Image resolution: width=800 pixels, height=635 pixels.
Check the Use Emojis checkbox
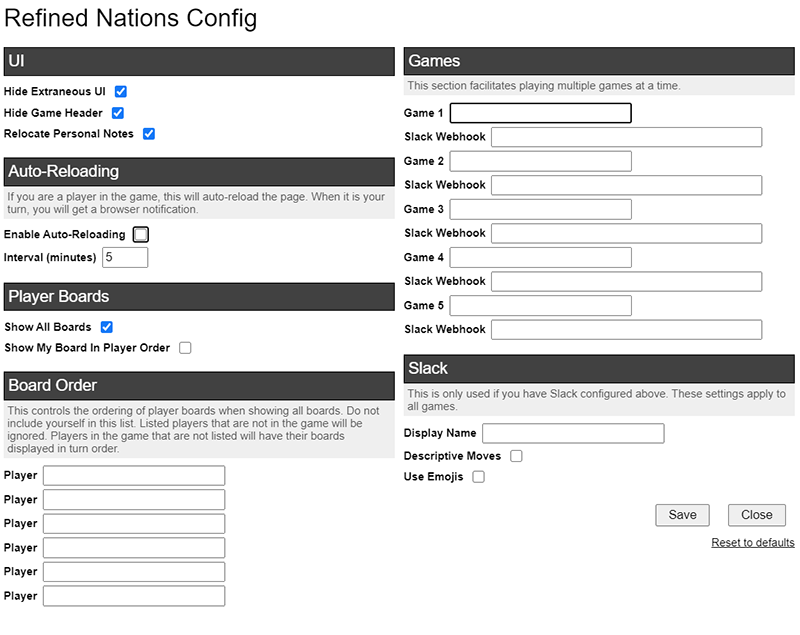click(x=479, y=477)
